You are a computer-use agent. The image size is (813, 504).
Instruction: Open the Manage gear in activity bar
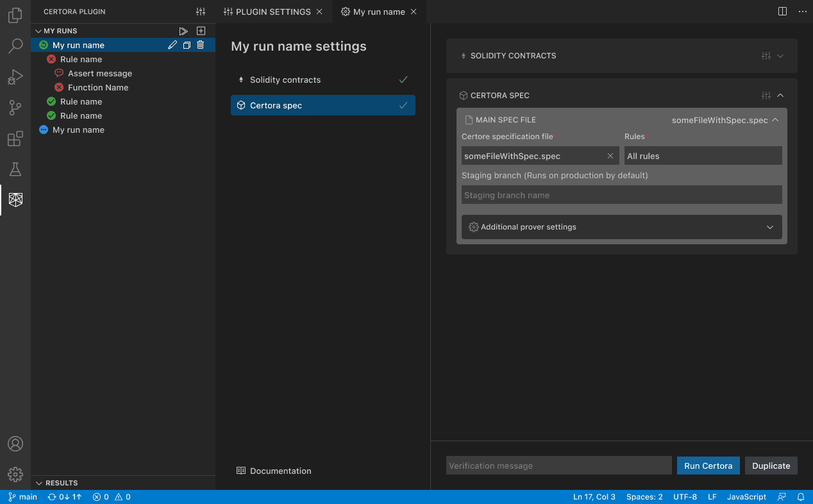click(15, 475)
